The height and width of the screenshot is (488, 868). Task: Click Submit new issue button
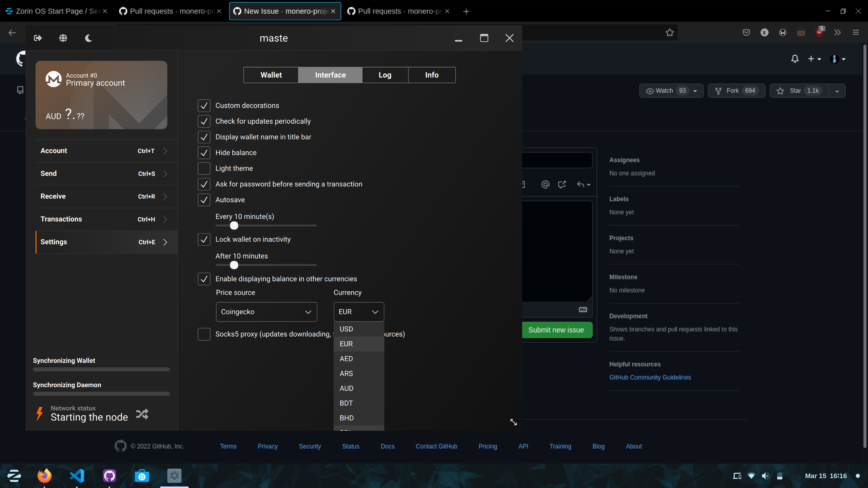coord(556,330)
